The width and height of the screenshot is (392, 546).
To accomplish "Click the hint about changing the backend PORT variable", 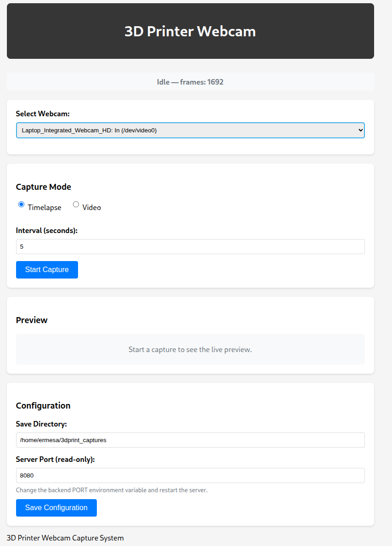I will point(112,490).
